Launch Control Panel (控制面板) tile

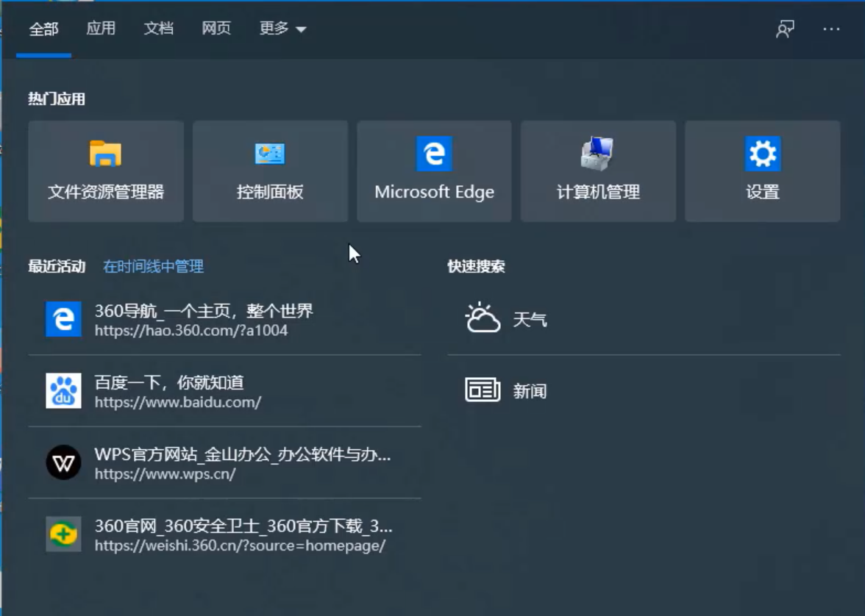[x=270, y=171]
